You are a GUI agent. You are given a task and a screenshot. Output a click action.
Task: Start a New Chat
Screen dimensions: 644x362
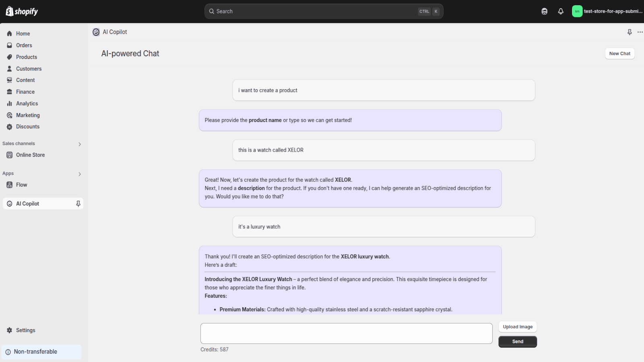pyautogui.click(x=619, y=53)
